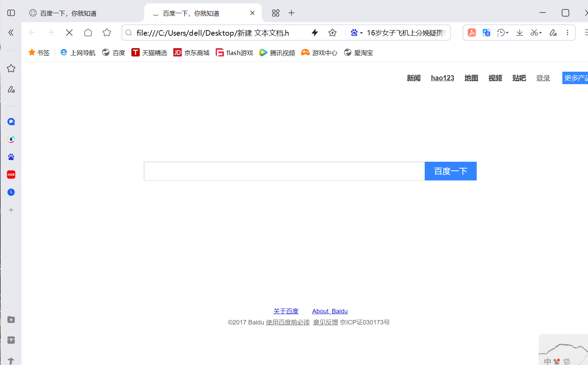588x365 pixels.
Task: Add a sidebar app with plus
Action: pyautogui.click(x=11, y=210)
